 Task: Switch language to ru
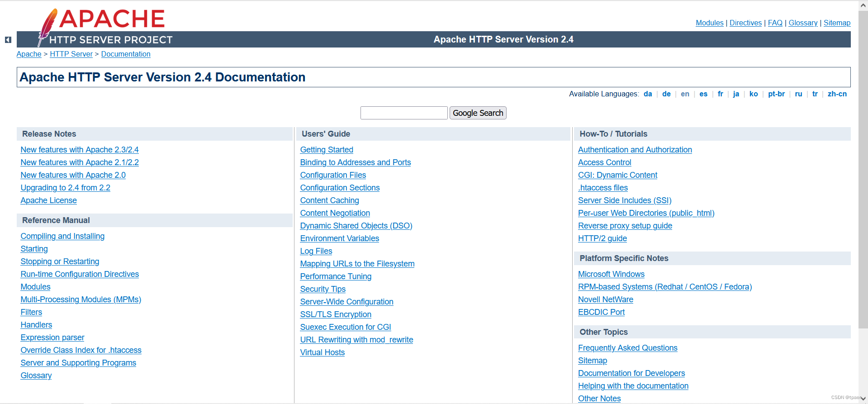click(x=798, y=94)
